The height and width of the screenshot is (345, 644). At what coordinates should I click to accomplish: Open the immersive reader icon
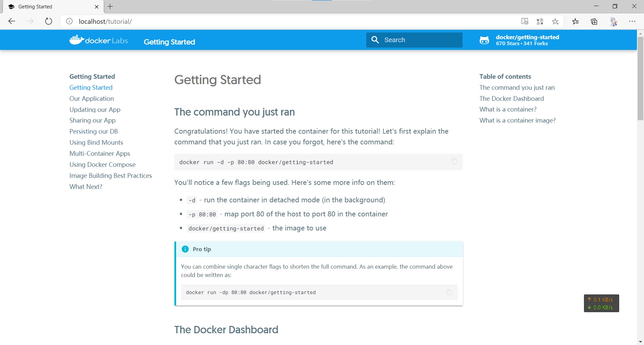click(525, 21)
